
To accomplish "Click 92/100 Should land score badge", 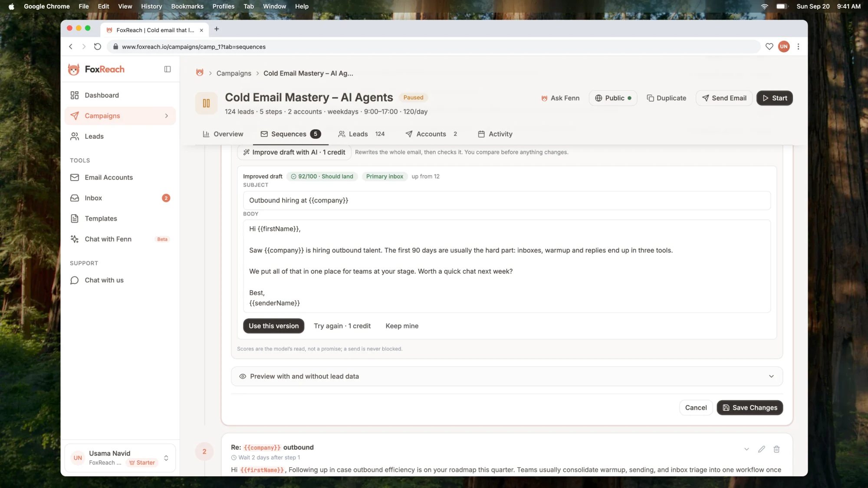I will 322,177.
